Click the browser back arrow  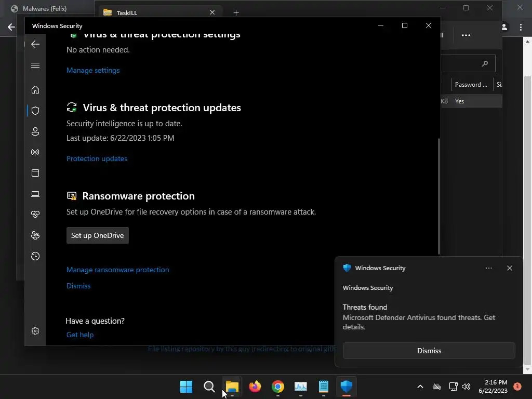[11, 27]
